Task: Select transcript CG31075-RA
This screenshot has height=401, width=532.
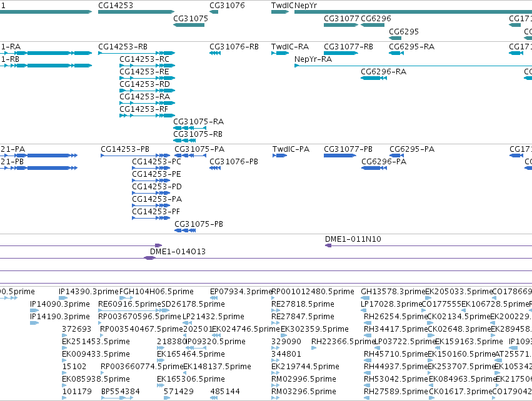Action: (198, 122)
